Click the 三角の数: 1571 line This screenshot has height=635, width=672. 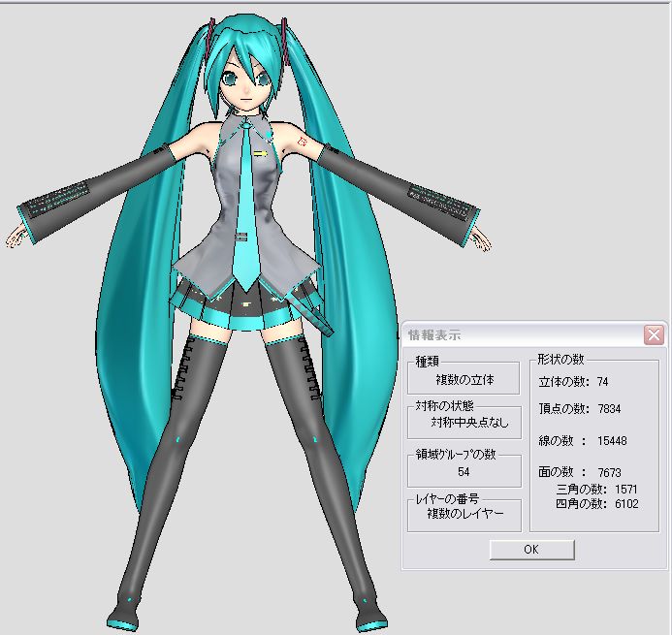pyautogui.click(x=597, y=489)
